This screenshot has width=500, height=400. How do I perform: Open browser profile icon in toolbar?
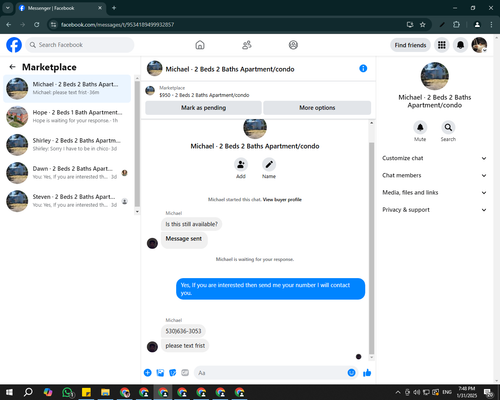(x=477, y=25)
